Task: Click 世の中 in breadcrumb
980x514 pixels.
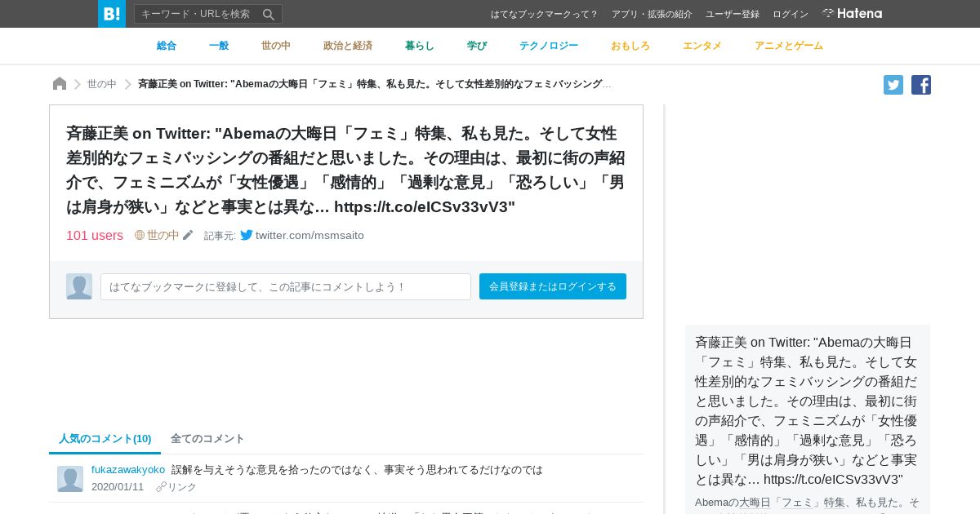Action: [102, 84]
